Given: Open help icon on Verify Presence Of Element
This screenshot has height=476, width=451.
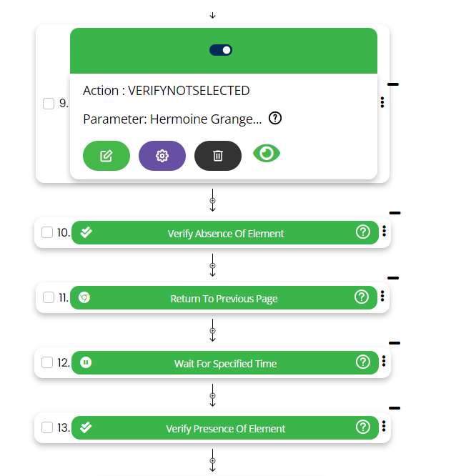Looking at the screenshot, I should point(363,427).
